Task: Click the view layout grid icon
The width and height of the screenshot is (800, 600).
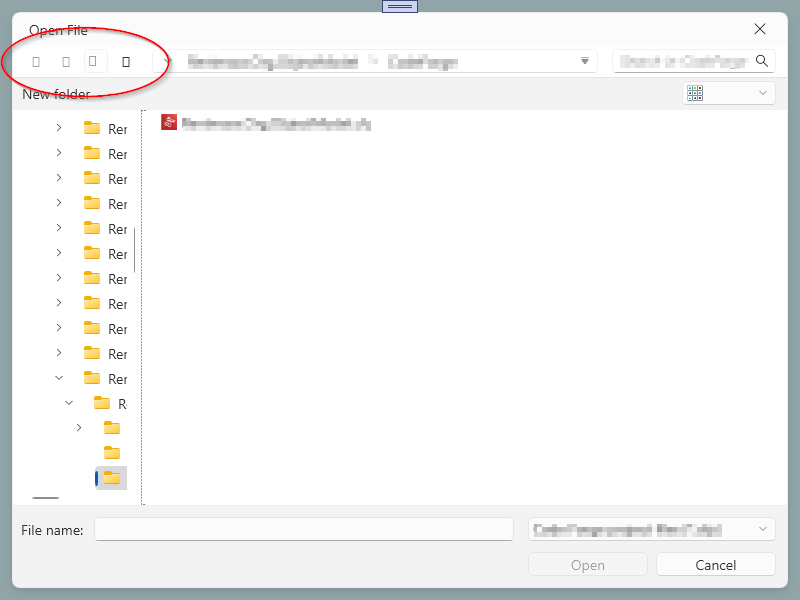Action: click(696, 93)
